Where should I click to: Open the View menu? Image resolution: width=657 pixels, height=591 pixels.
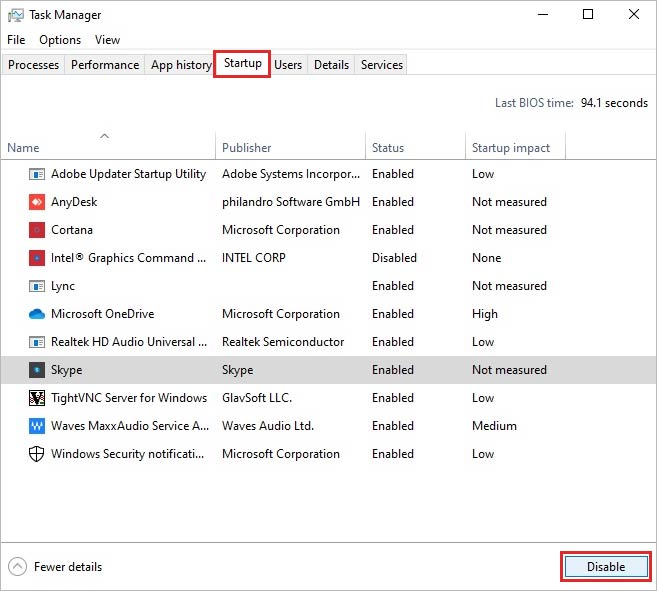click(107, 40)
